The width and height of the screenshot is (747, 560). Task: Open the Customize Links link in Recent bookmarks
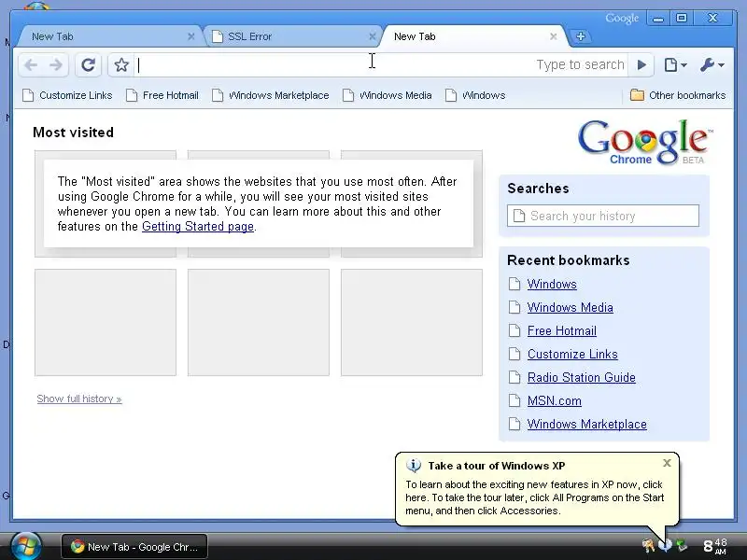pos(572,355)
